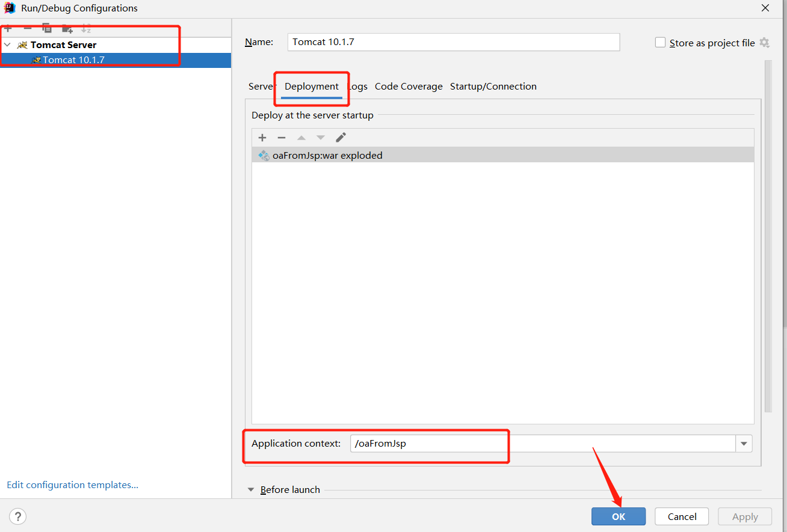
Task: Move the artifact down in the list
Action: (x=321, y=138)
